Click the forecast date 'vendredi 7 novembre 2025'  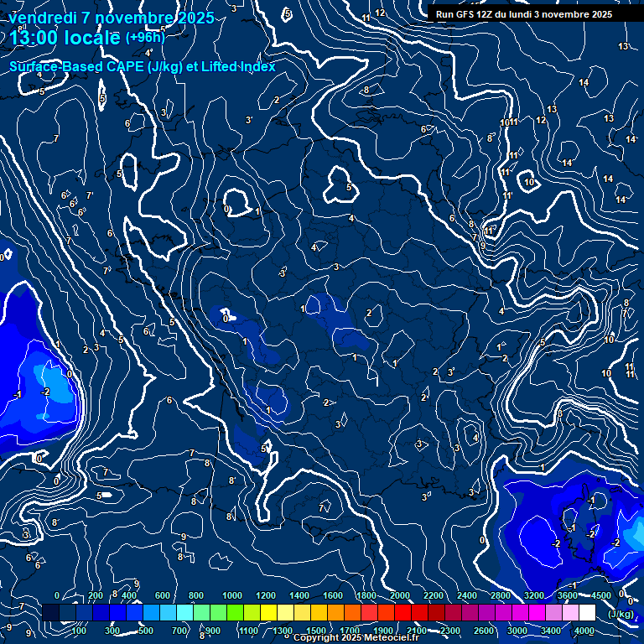pyautogui.click(x=112, y=18)
